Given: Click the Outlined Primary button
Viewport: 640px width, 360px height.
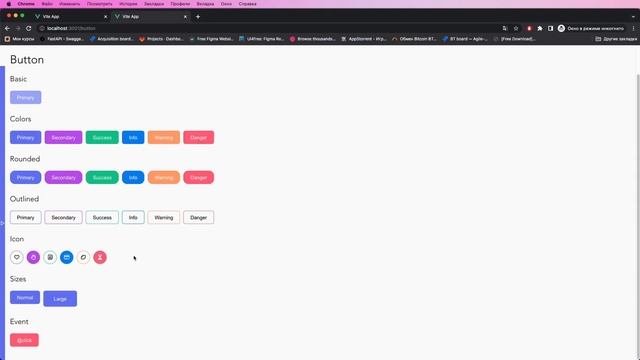Looking at the screenshot, I should tap(25, 218).
